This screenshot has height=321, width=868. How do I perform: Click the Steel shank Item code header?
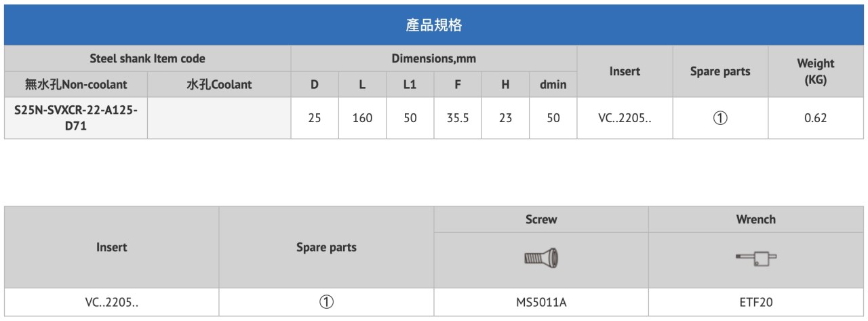pyautogui.click(x=147, y=58)
